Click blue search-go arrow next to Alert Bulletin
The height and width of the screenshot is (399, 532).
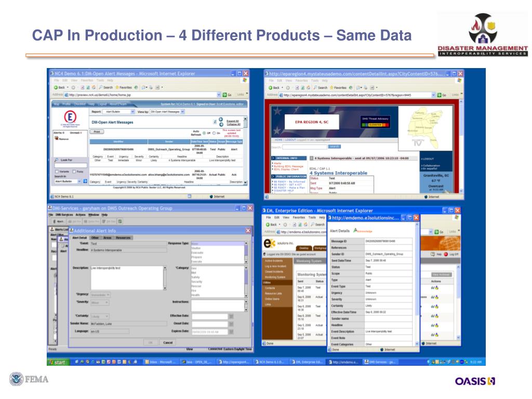click(85, 181)
